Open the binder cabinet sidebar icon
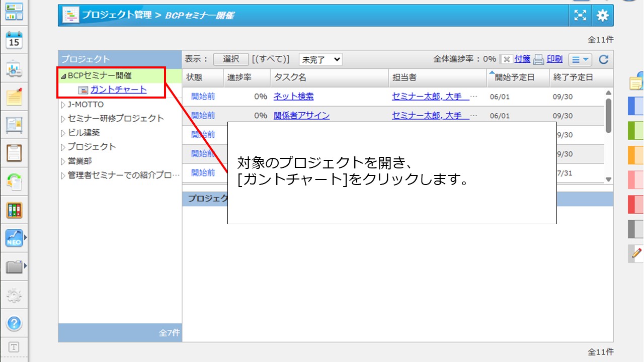The width and height of the screenshot is (644, 362). click(14, 210)
